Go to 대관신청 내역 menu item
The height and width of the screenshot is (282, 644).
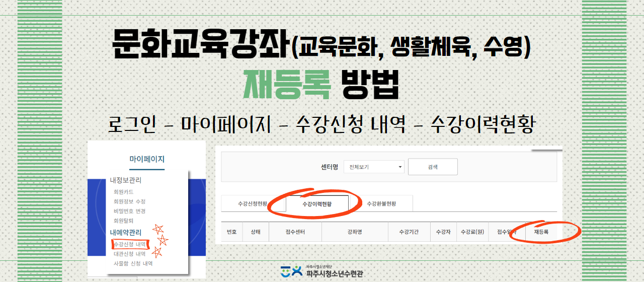pos(130,254)
